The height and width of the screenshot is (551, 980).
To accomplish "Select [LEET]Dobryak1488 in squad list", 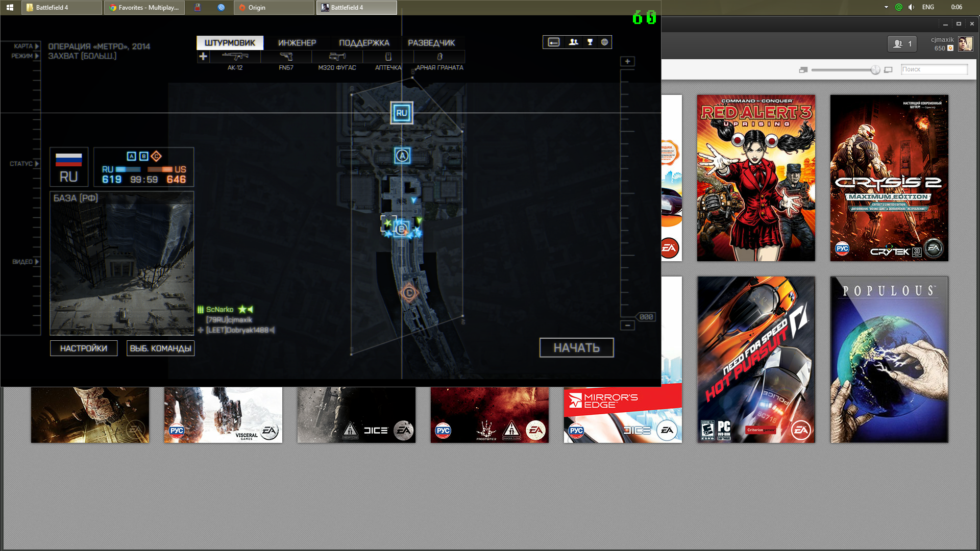I will point(236,330).
